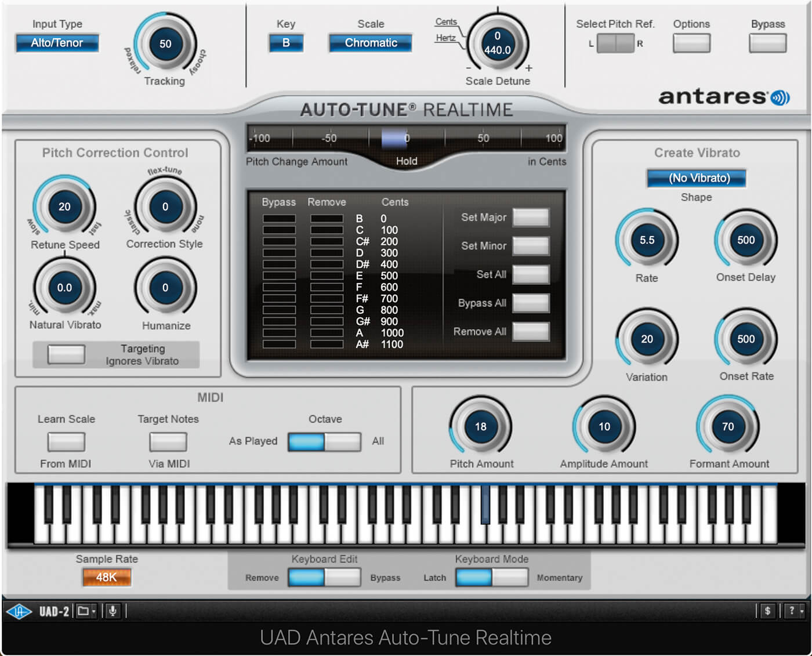The image size is (812, 656).
Task: Click the microphone icon in UAD toolbar
Action: [x=113, y=611]
